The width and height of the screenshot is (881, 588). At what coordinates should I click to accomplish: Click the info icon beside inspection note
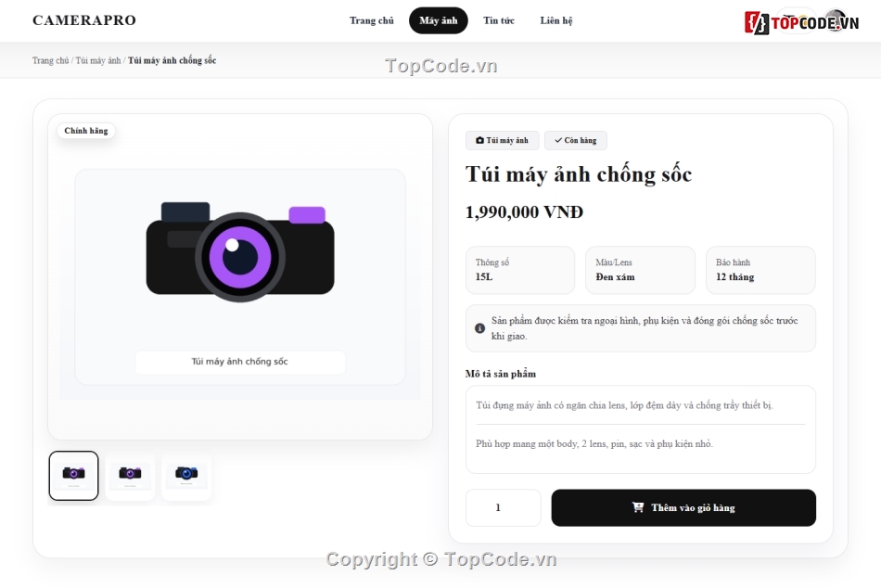[x=479, y=328]
